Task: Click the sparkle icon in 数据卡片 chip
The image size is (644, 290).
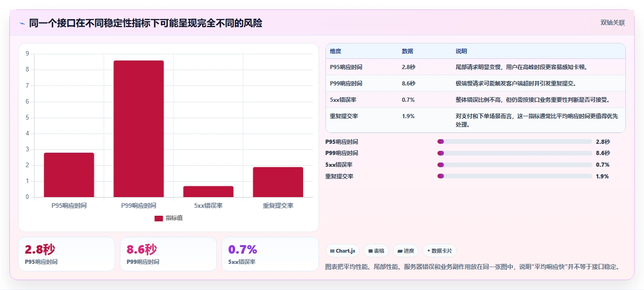Action: click(429, 251)
